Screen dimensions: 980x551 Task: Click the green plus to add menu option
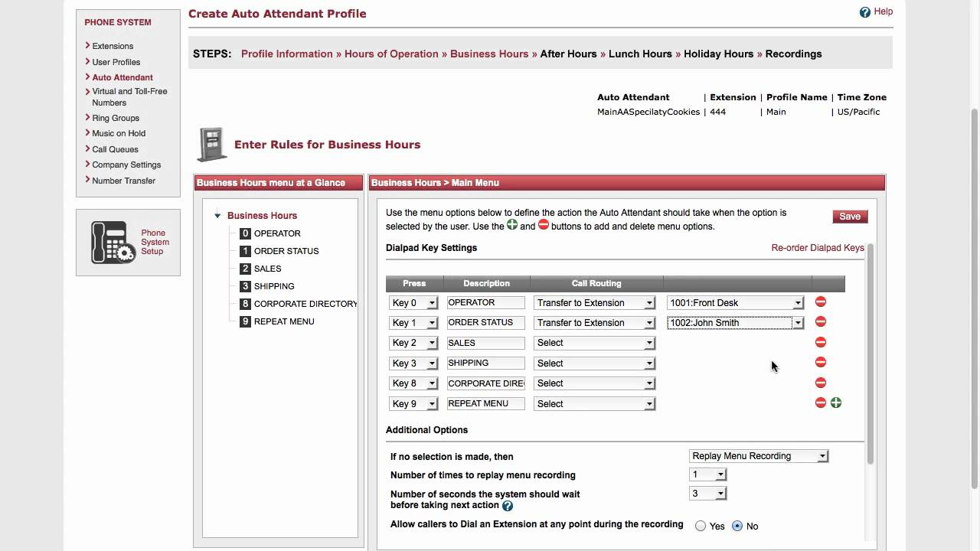[x=836, y=403]
